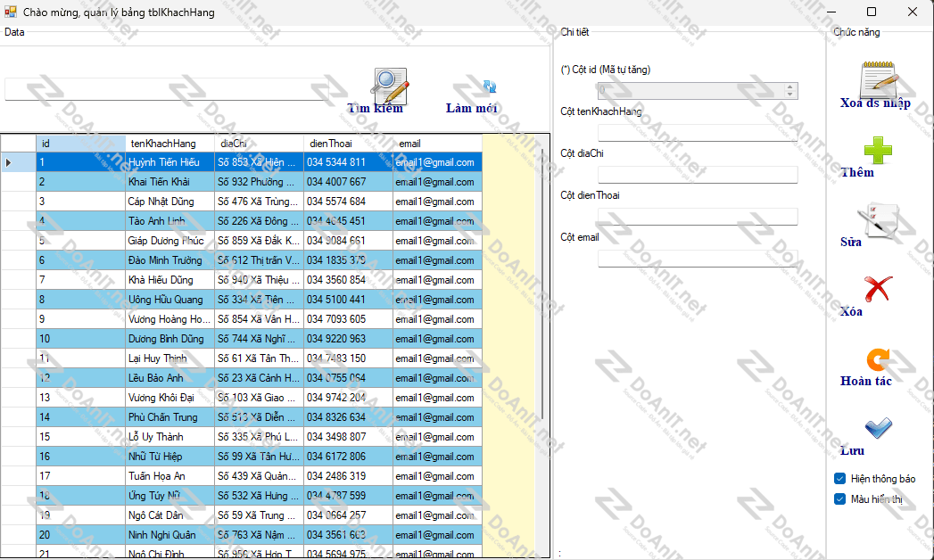Click the Cột dienThoai input field
934x560 pixels.
[x=698, y=217]
